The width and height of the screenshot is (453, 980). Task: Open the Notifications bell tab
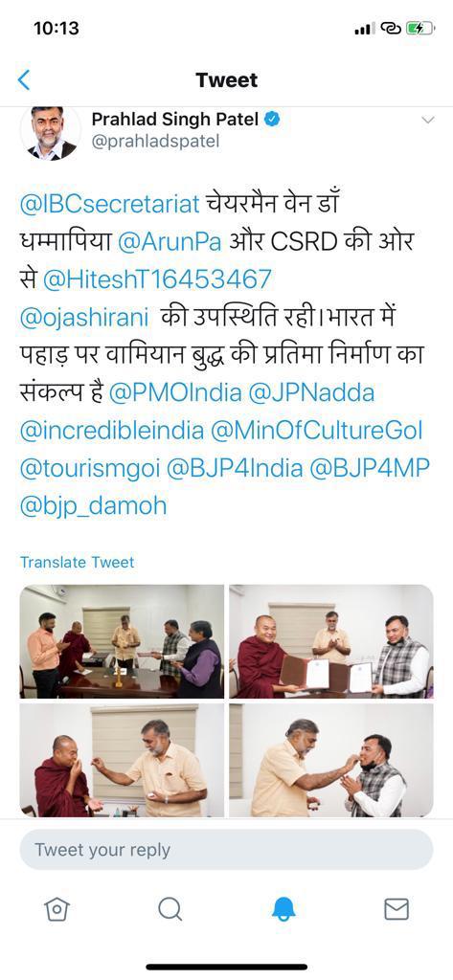point(283,909)
